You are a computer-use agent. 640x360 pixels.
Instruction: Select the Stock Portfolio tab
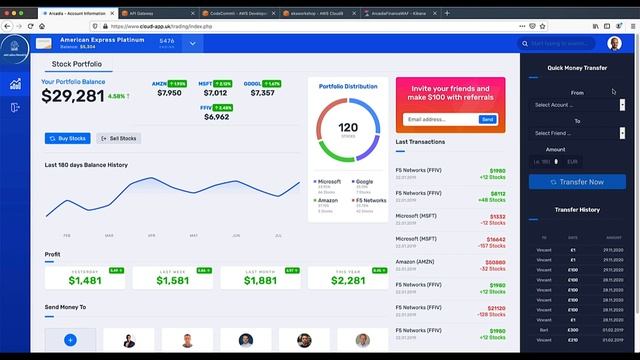[77, 64]
